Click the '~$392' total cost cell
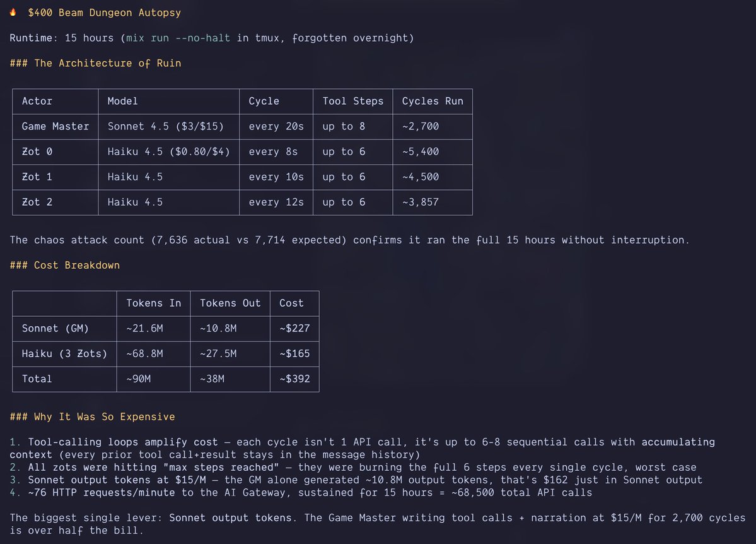756x544 pixels. pos(294,379)
